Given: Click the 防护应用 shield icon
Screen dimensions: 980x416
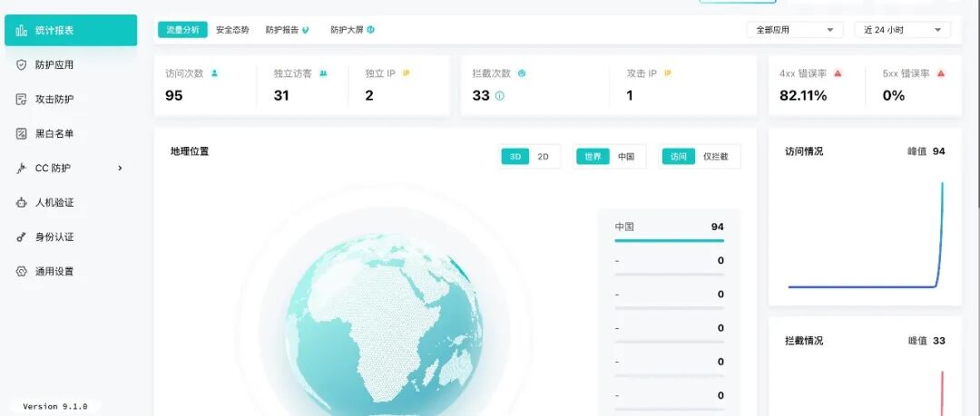Looking at the screenshot, I should pyautogui.click(x=22, y=64).
